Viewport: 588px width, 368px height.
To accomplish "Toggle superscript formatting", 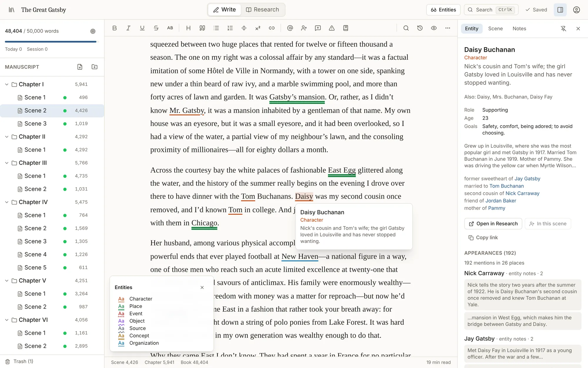I will pos(258,28).
